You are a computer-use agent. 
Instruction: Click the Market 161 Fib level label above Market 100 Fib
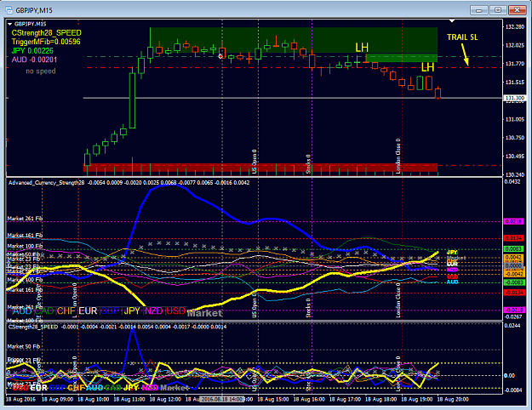(x=25, y=236)
